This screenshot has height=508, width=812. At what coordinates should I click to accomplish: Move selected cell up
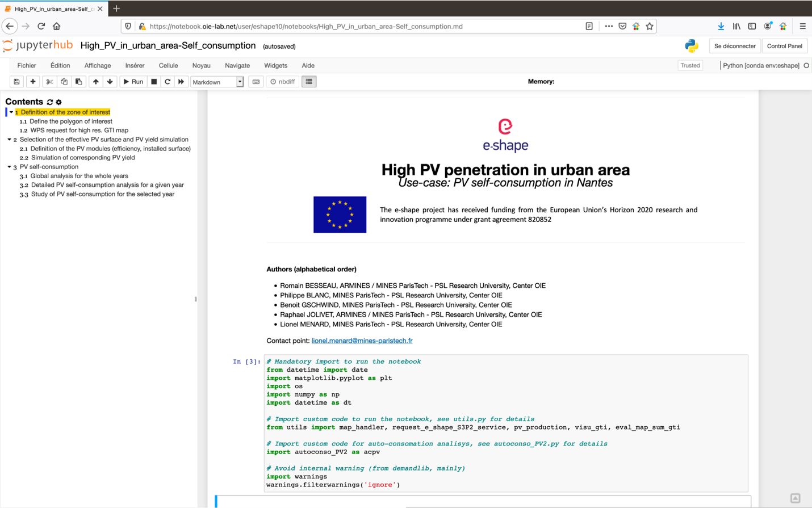tap(95, 81)
